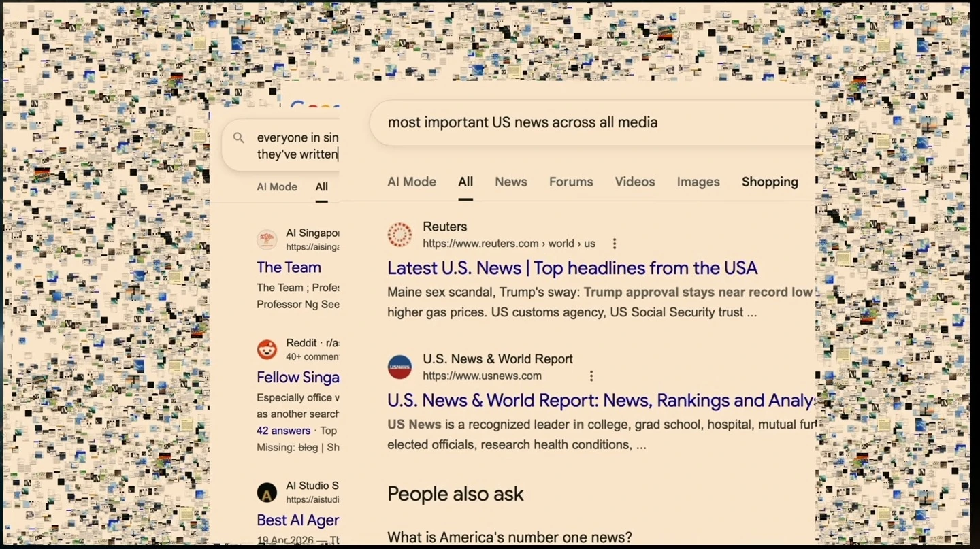The height and width of the screenshot is (549, 980).
Task: Click the 'everyone in sin…' search field in back window
Action: click(280, 146)
